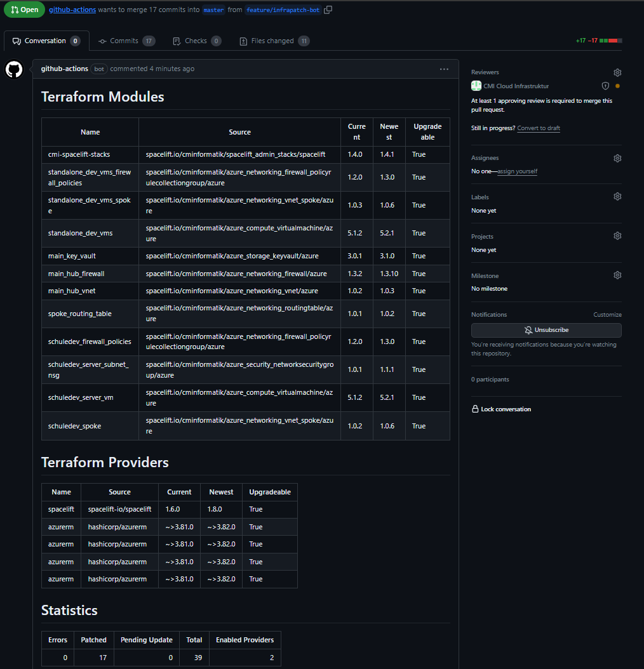Click the Unsubscribe button
This screenshot has width=644, height=669.
(x=546, y=330)
